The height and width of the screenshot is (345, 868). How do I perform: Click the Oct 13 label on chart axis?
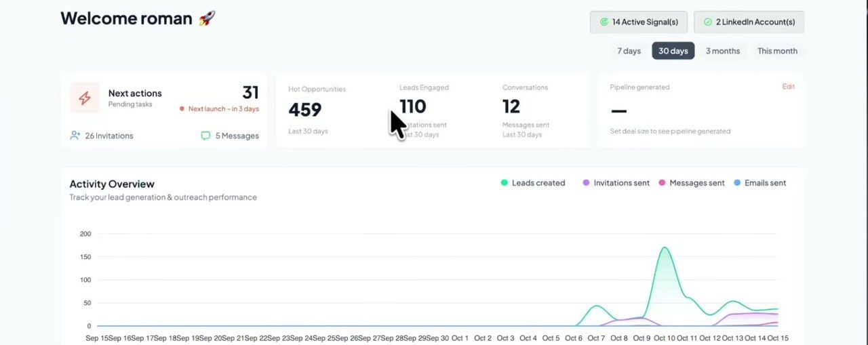pos(732,338)
